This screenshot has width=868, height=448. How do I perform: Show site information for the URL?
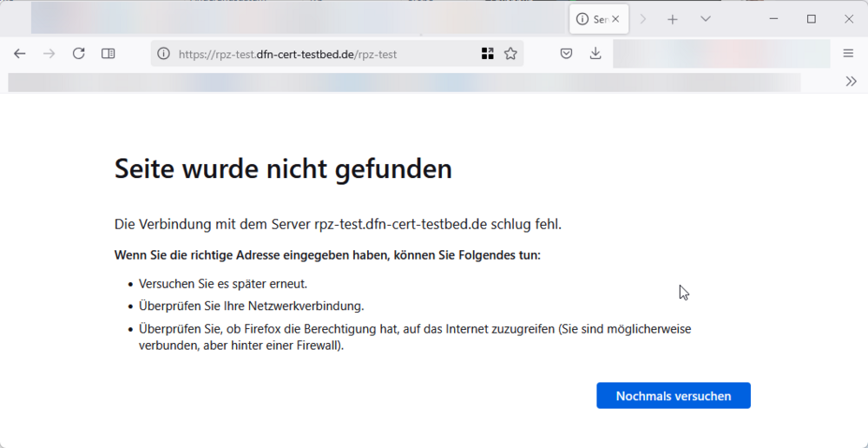tap(163, 54)
